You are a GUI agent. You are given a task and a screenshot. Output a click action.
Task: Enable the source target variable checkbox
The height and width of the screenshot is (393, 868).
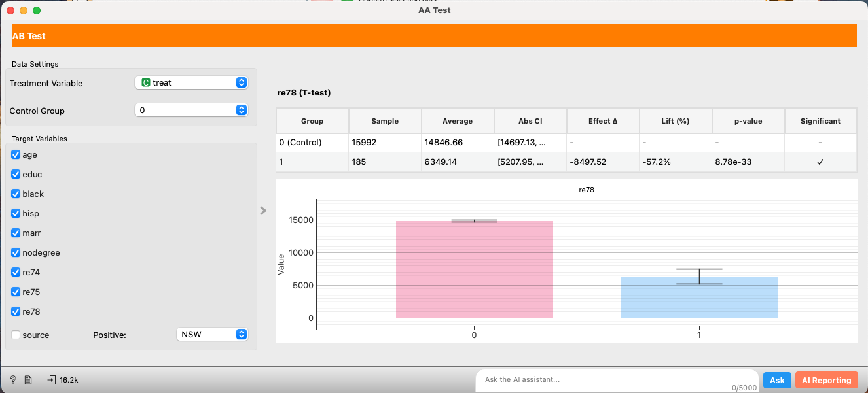coord(16,335)
